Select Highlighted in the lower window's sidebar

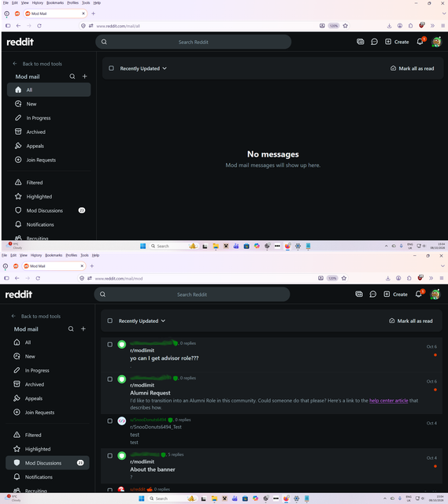pyautogui.click(x=47, y=449)
